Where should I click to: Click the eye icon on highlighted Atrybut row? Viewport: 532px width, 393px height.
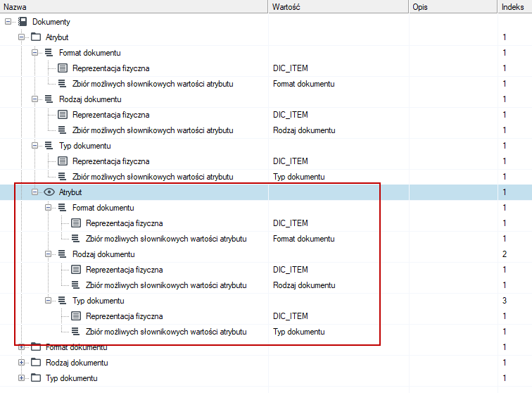(49, 192)
